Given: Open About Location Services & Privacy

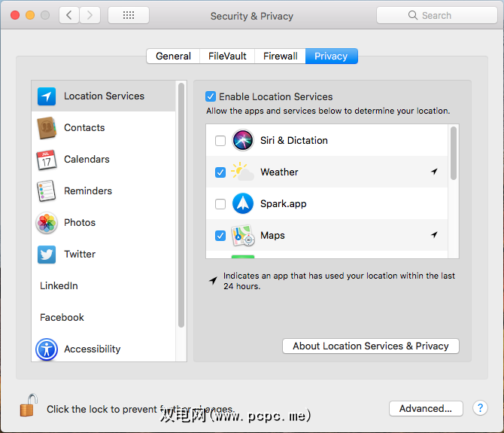Looking at the screenshot, I should [x=371, y=346].
